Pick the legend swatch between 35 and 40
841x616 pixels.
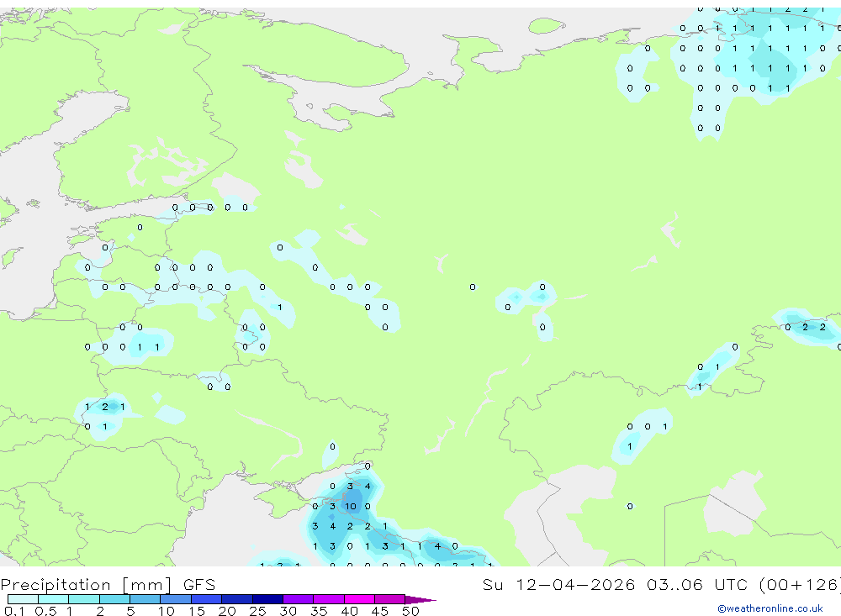(x=329, y=599)
